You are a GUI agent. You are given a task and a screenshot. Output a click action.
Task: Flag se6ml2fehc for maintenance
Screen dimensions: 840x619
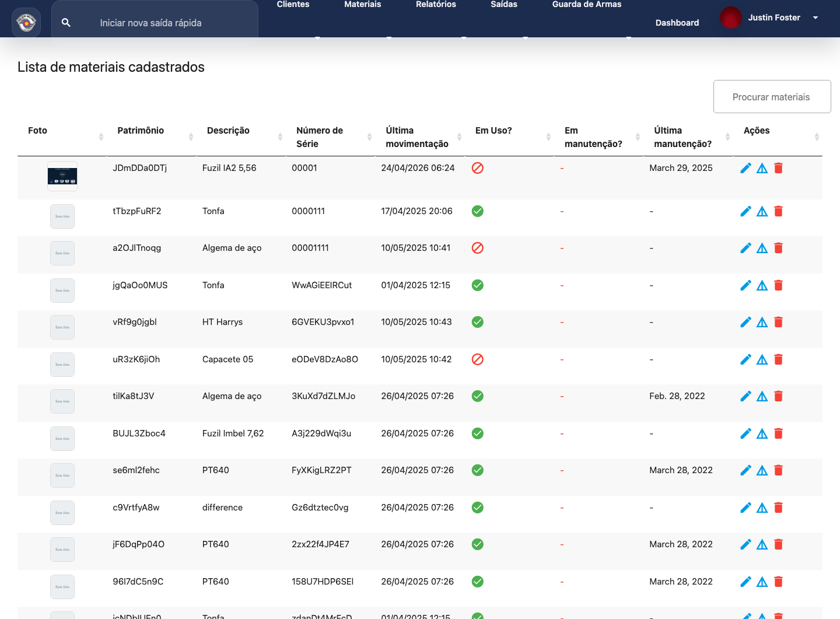click(762, 470)
